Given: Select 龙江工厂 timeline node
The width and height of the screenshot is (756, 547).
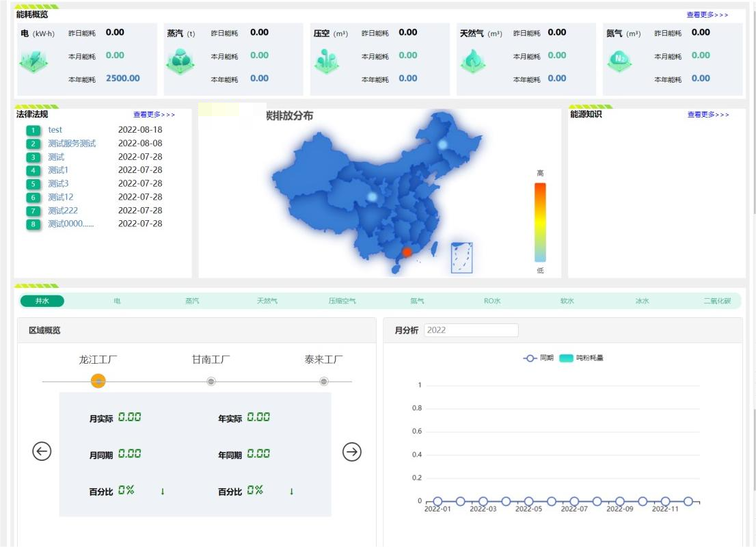Looking at the screenshot, I should click(x=98, y=381).
